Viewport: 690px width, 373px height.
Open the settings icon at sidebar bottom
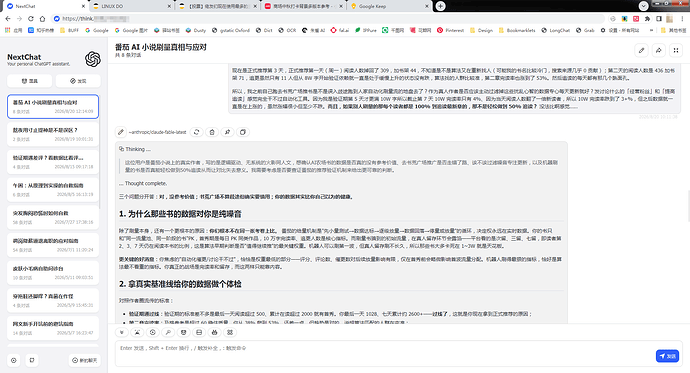tap(14, 360)
